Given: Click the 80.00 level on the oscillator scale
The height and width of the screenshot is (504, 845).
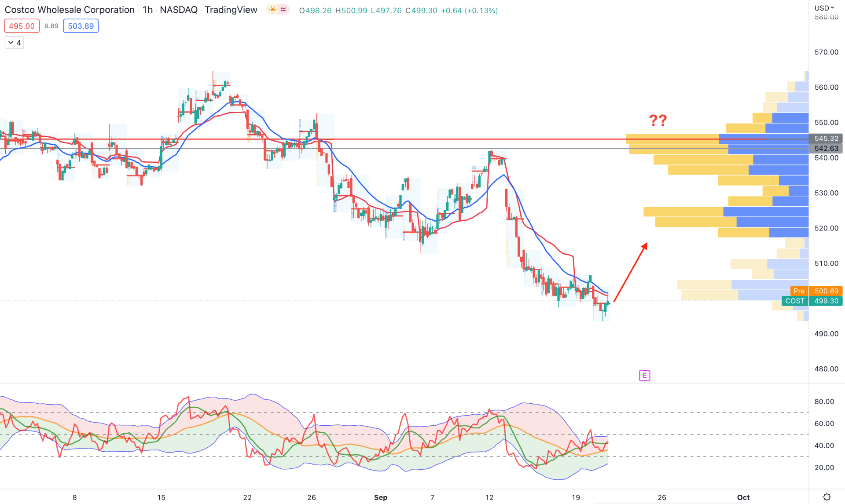Looking at the screenshot, I should click(x=824, y=402).
